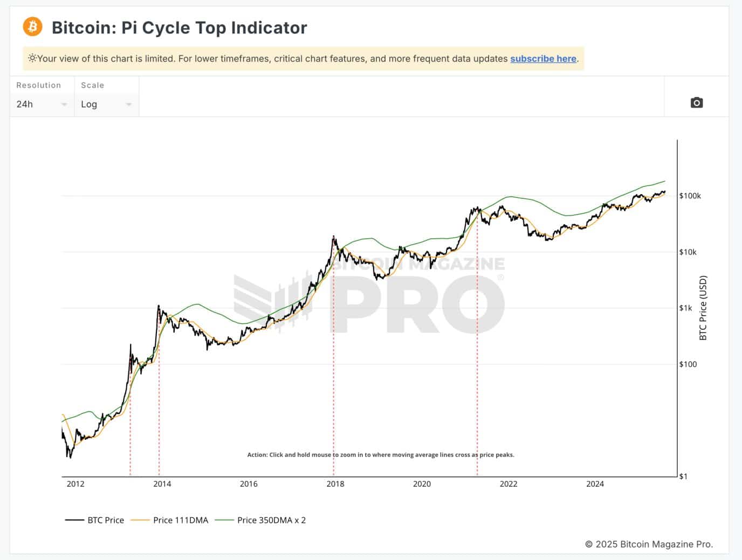
Task: Open the subscribe here link
Action: (x=543, y=59)
